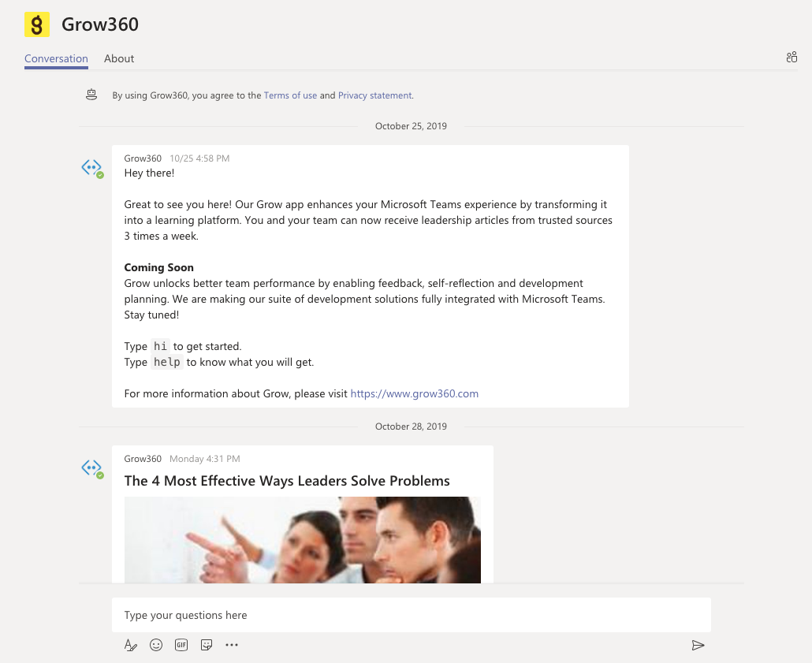Click the Monday 4:31 PM timestamp
The height and width of the screenshot is (663, 812).
204,459
